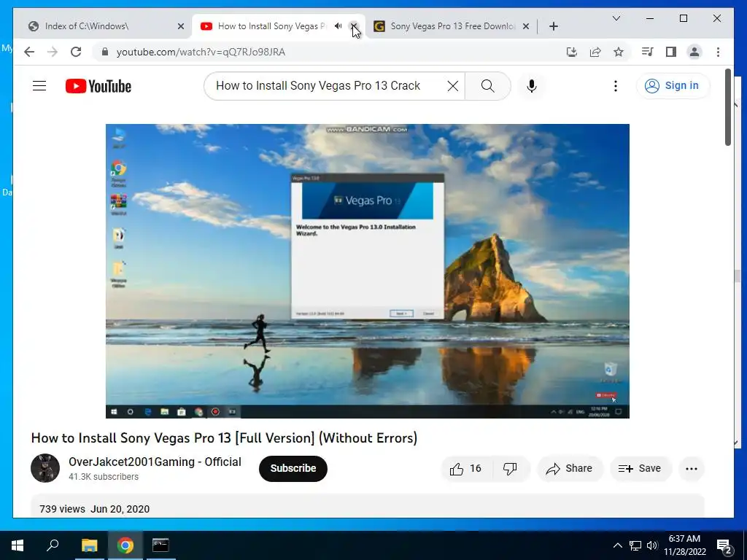747x560 pixels.
Task: Sign in to YouTube
Action: pos(672,86)
